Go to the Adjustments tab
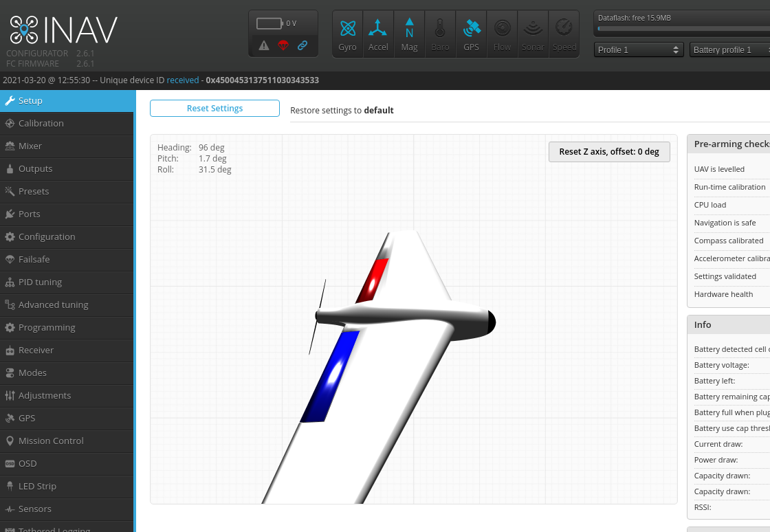Screen dimensions: 770x532 coord(67,395)
